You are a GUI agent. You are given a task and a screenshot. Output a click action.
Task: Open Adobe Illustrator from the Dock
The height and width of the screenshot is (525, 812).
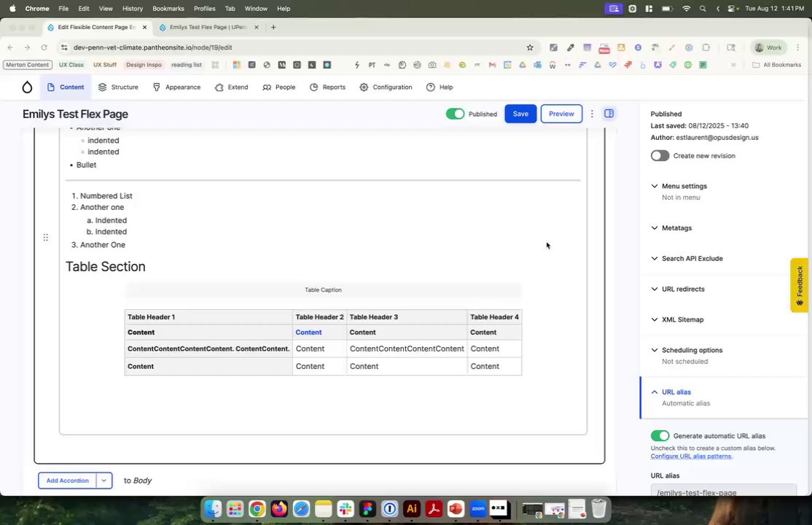[412, 509]
